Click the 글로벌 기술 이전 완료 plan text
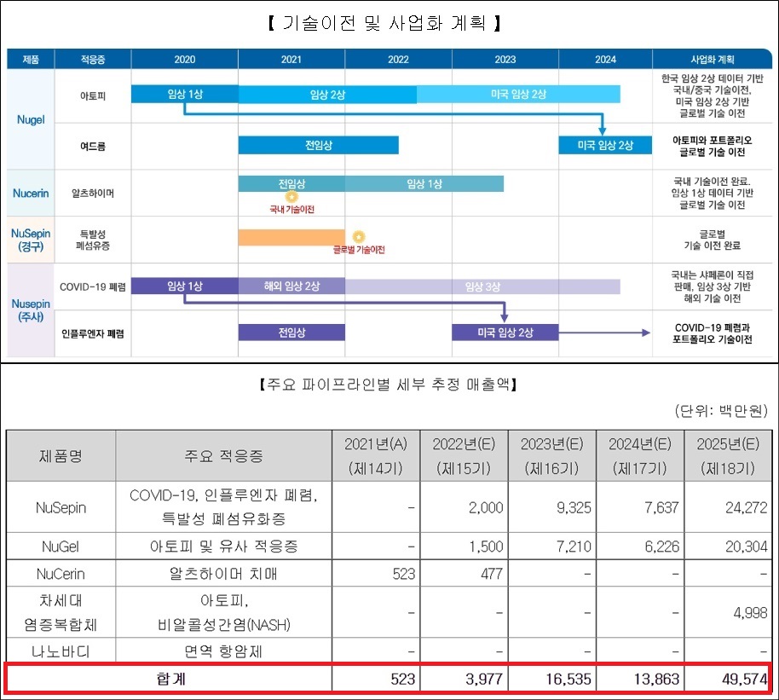 [x=712, y=240]
